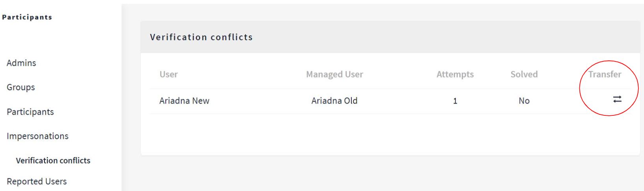Open Impersonations in the sidebar

click(37, 136)
